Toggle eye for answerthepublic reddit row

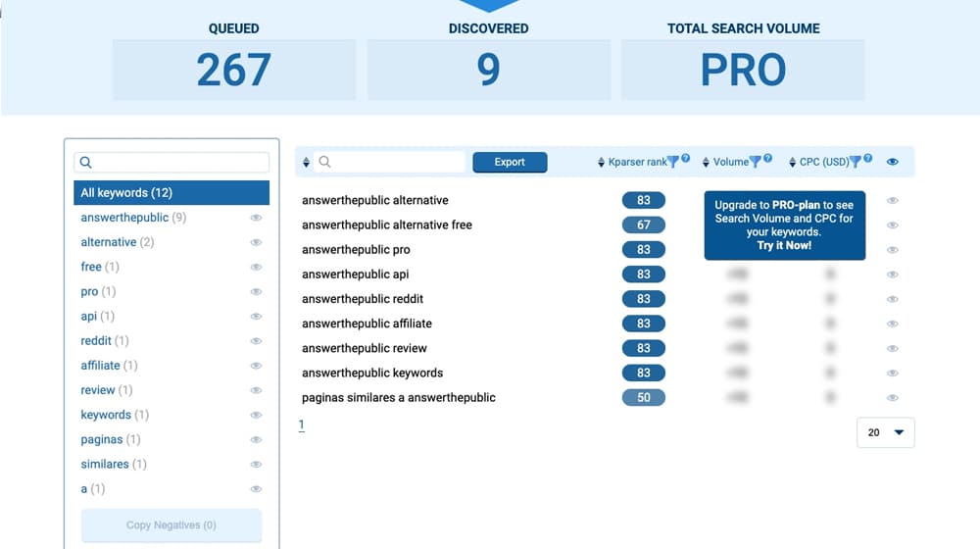(x=893, y=299)
